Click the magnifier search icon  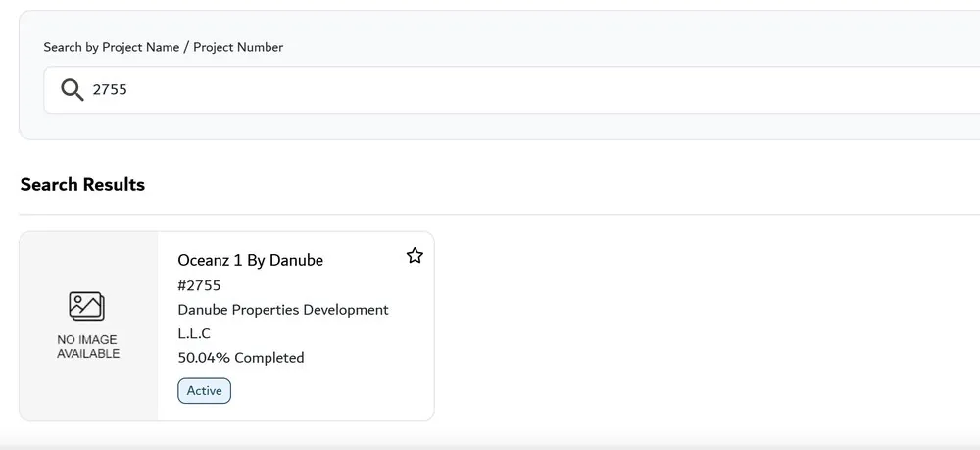click(72, 90)
